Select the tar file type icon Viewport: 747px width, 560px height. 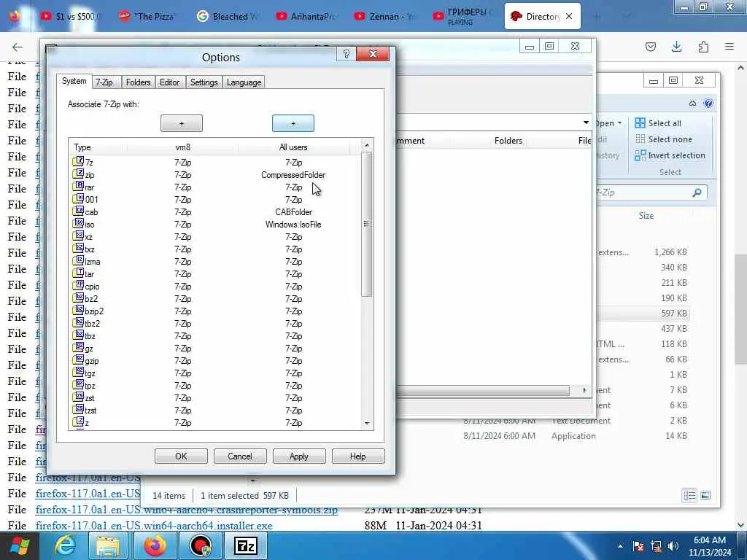tap(78, 273)
